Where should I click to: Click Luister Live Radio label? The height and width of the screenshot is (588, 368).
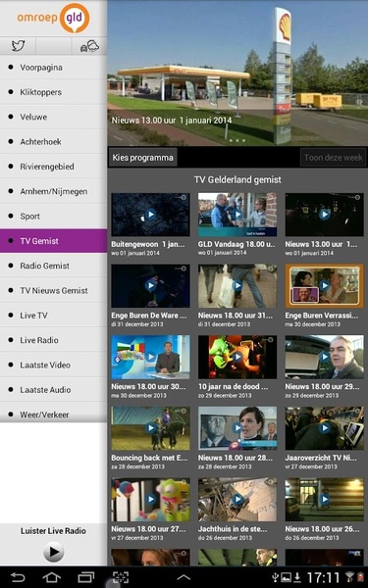point(53,530)
